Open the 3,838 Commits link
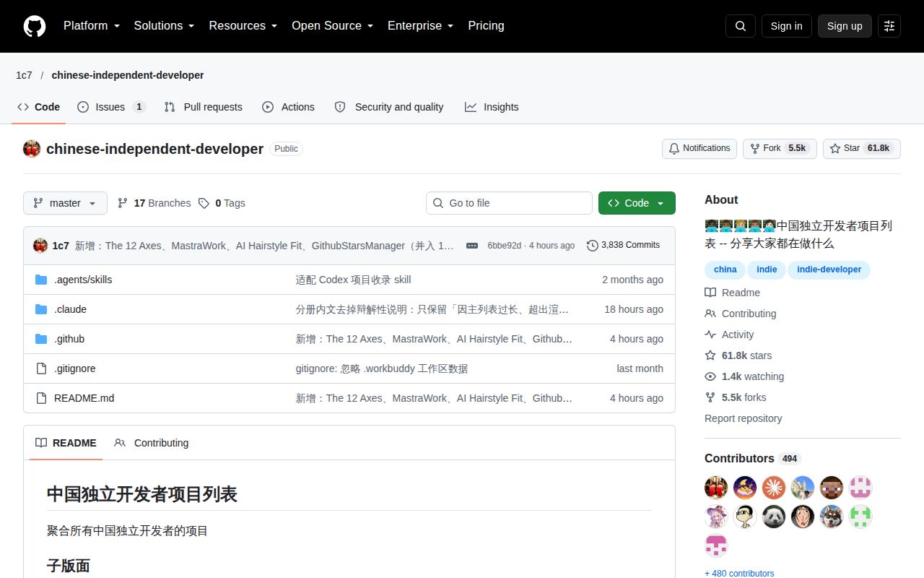The height and width of the screenshot is (578, 924). (x=624, y=246)
